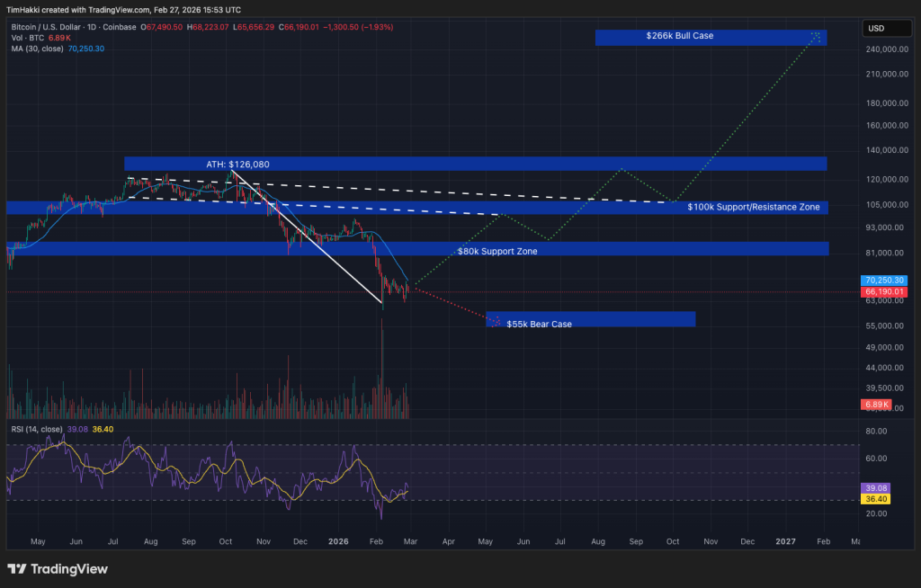Screen dimensions: 921x588
Task: Click the 2027 marker on time axis
Action: coord(785,542)
